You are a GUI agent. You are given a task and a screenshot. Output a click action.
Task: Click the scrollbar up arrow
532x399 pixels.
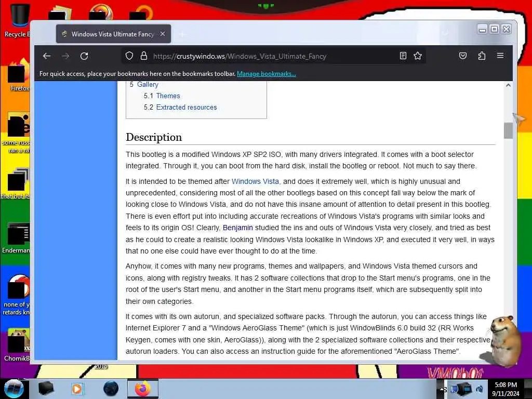[508, 85]
